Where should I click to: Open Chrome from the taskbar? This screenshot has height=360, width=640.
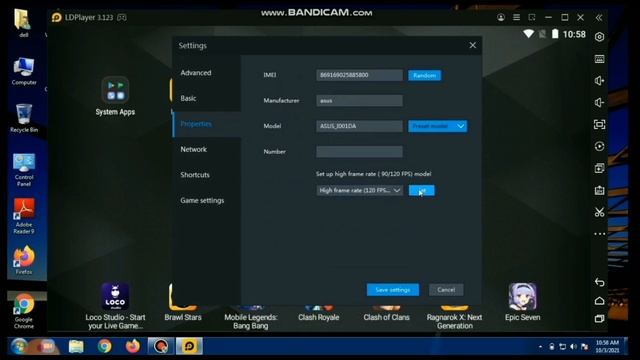point(104,347)
